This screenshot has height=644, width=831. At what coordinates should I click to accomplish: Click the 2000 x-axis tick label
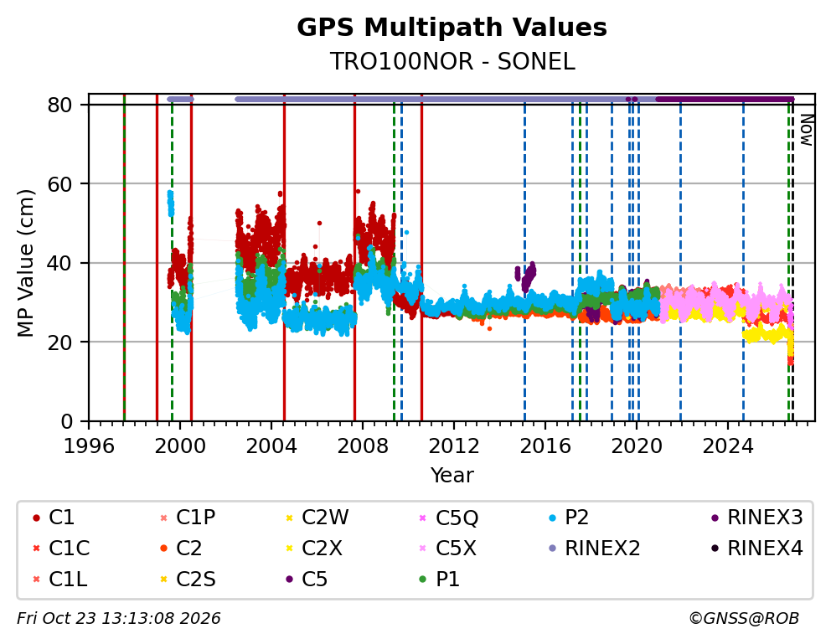click(179, 446)
